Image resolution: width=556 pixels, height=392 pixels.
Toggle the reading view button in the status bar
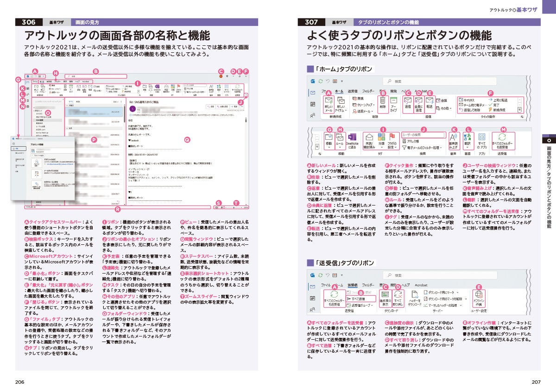[x=222, y=207]
